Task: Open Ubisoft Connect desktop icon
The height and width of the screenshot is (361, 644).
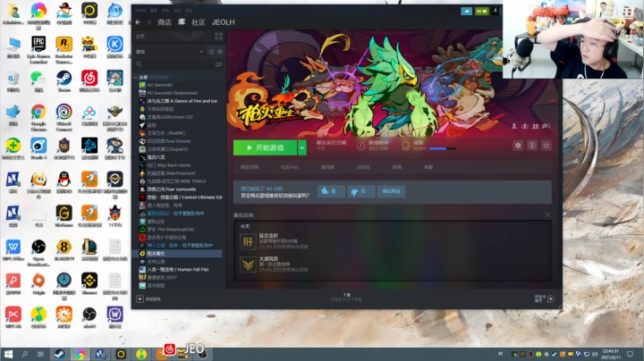Action: click(x=64, y=117)
